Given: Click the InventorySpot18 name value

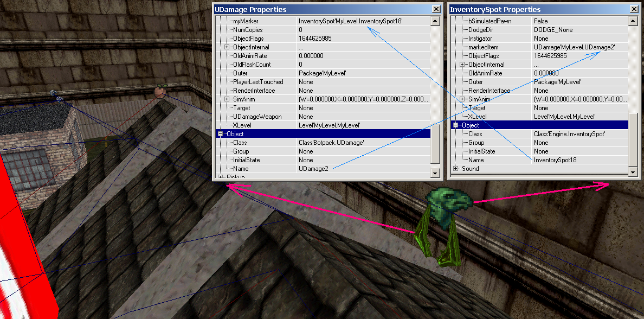Looking at the screenshot, I should (x=555, y=160).
